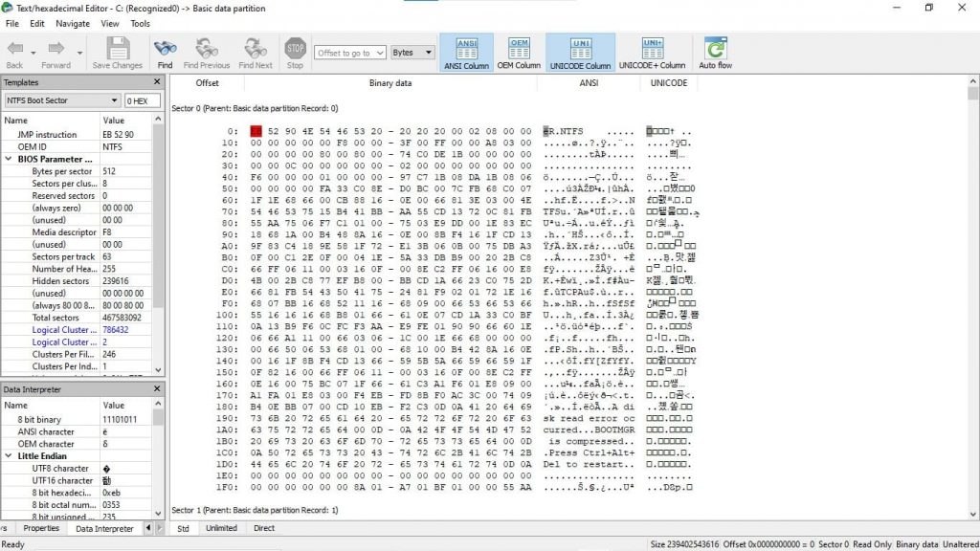Collapse the Little Endian group
This screenshot has height=551, width=980.
[10, 455]
